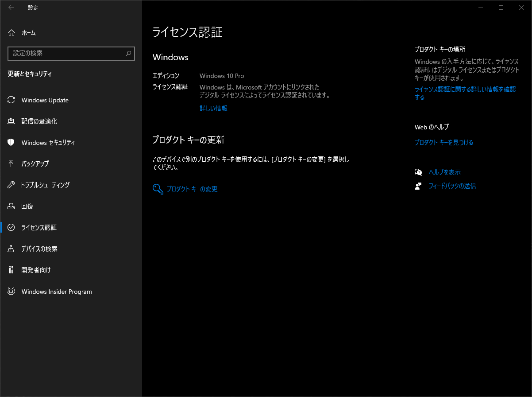This screenshot has height=397, width=532.
Task: Open プロダクト キーを見つける link
Action: point(444,142)
